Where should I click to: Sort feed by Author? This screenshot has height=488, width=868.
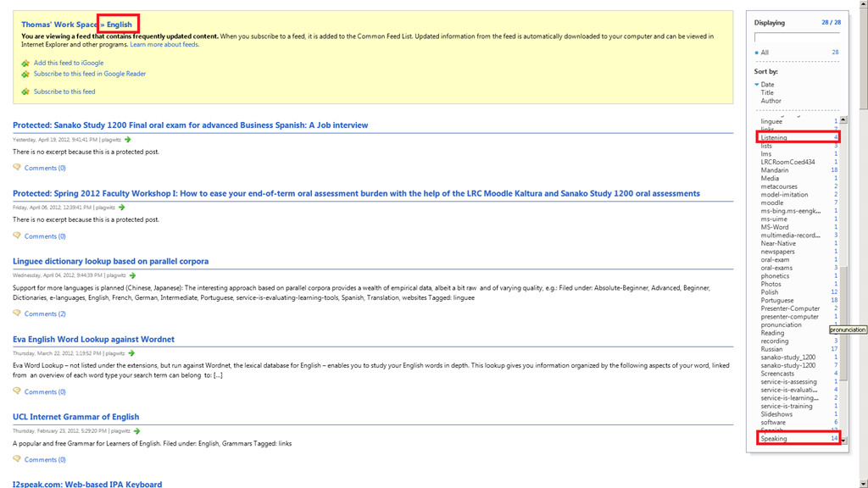771,101
